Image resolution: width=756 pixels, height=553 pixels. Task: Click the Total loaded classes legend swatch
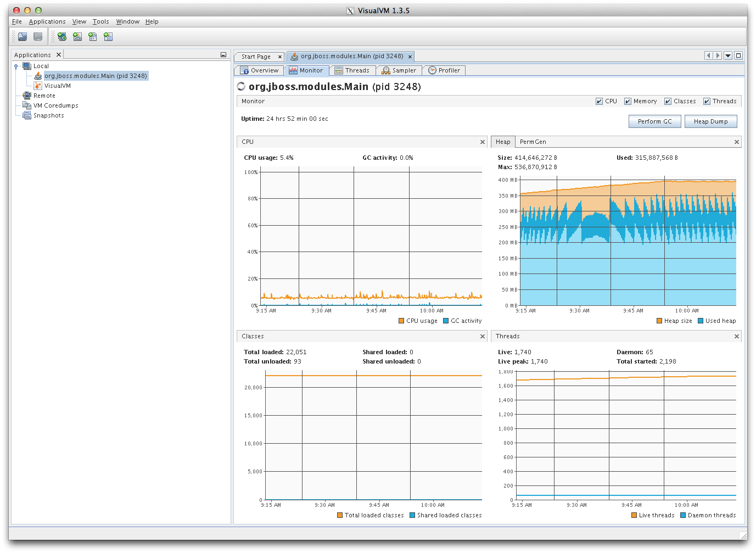point(340,515)
